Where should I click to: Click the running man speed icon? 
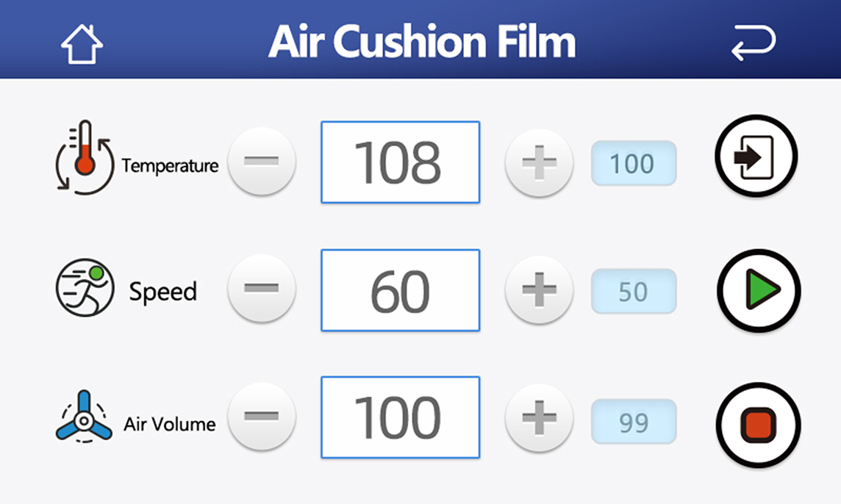pos(85,287)
